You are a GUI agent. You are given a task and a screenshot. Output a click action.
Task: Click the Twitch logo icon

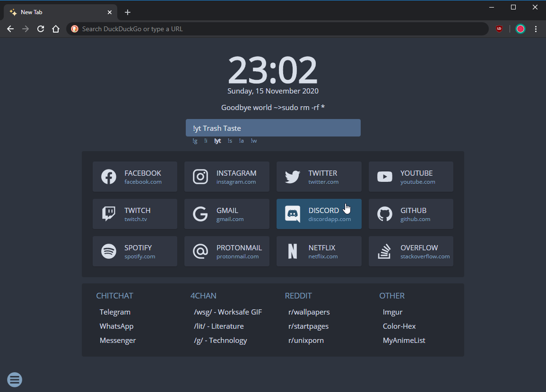click(109, 214)
